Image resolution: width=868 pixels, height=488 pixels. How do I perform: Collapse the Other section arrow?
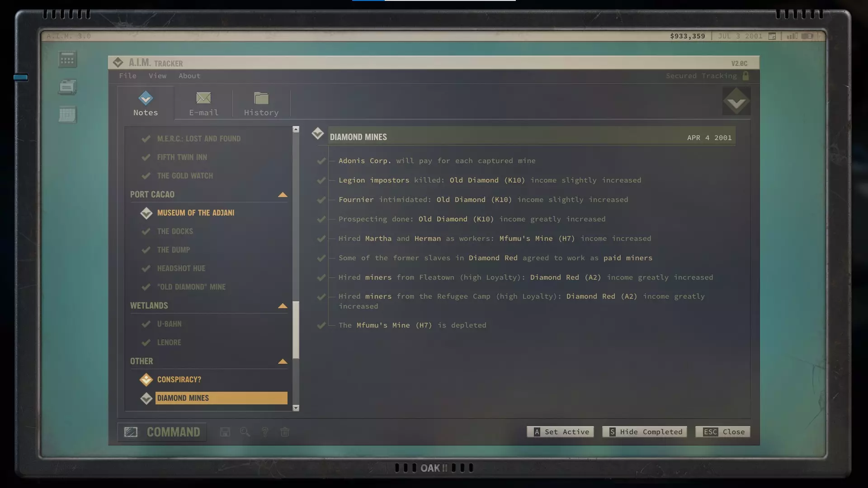coord(283,361)
